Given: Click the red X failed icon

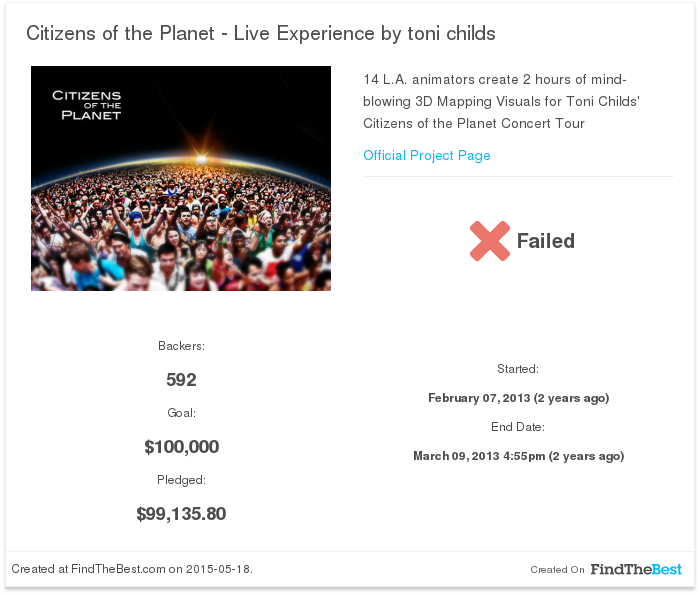Looking at the screenshot, I should (x=490, y=241).
